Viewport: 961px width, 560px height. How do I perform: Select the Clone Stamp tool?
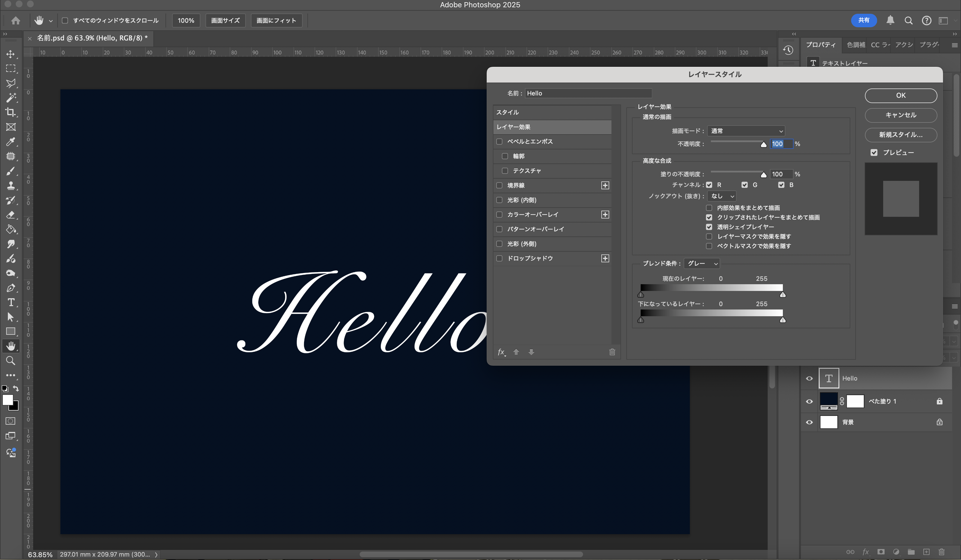[x=11, y=185]
